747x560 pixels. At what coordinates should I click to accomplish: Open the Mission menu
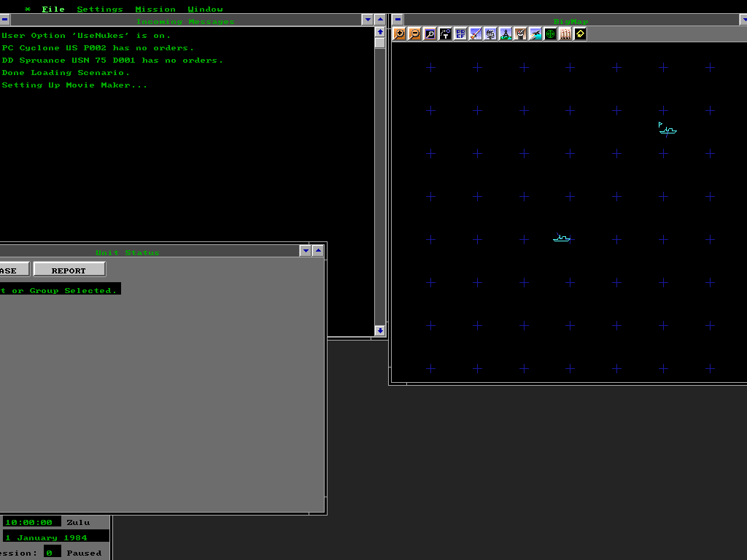(x=155, y=9)
